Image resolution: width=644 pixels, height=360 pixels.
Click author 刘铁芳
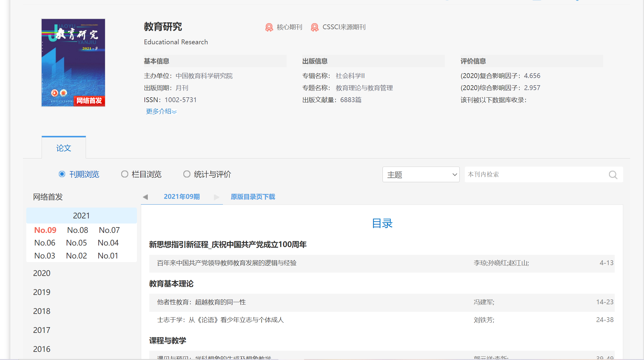[x=484, y=320]
